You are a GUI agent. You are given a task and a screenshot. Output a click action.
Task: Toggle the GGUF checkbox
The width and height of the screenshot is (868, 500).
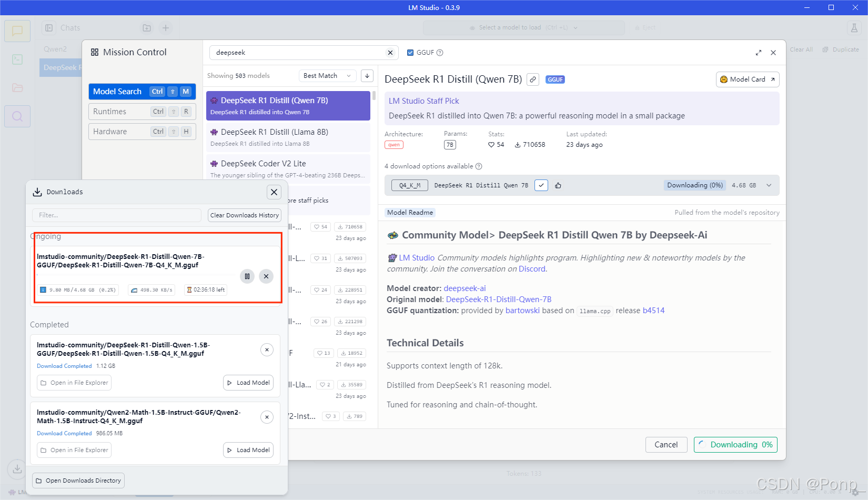[410, 53]
